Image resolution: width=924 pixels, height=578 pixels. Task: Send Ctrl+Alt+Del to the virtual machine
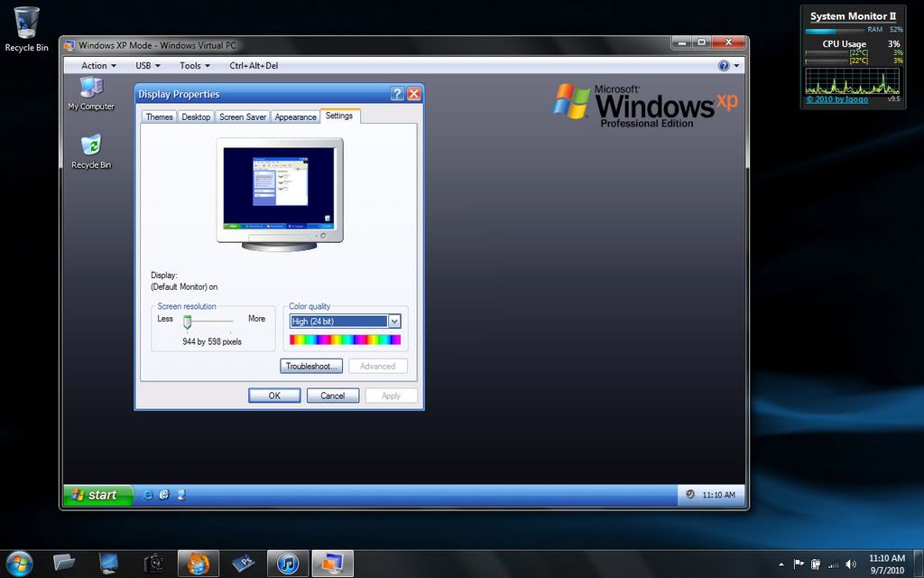coord(254,65)
